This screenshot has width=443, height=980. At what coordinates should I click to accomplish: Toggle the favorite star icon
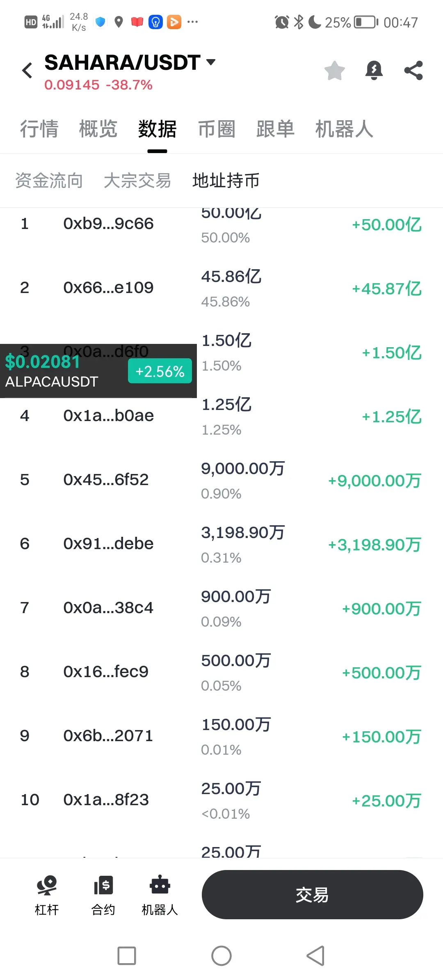[335, 71]
